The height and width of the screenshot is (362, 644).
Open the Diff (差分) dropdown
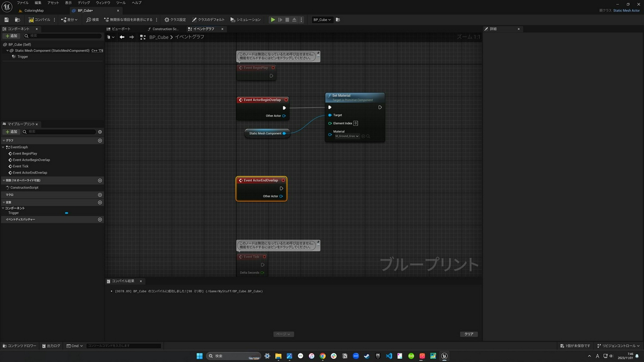pyautogui.click(x=70, y=20)
